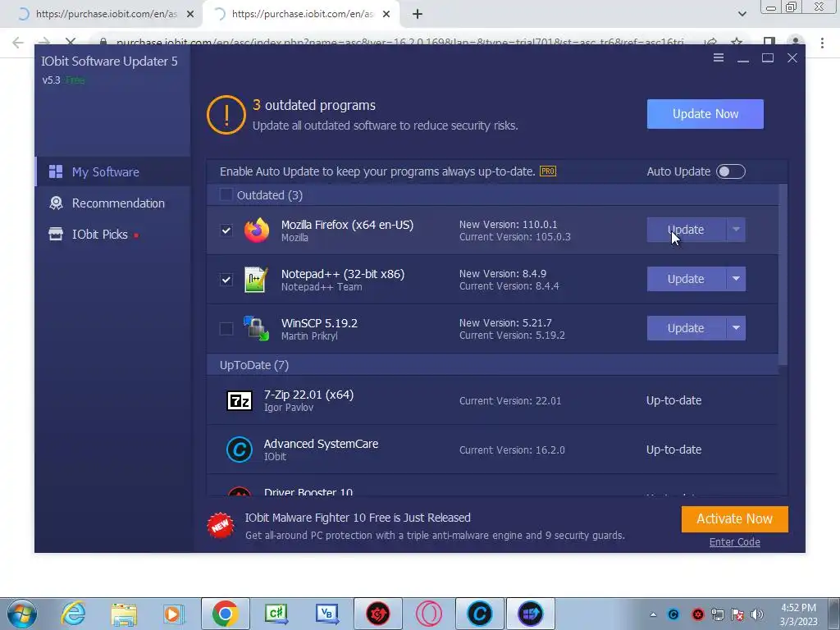Expand the Update dropdown arrow for WinSCP
The image size is (840, 630).
pos(736,328)
